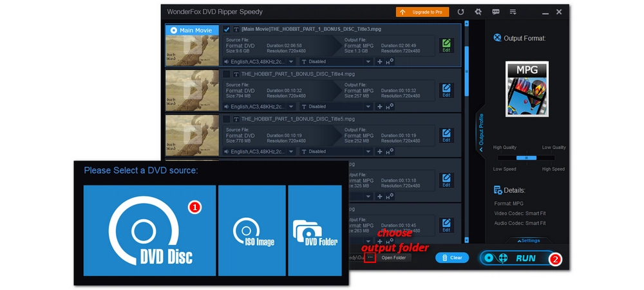This screenshot has height=290, width=644.
Task: Open H settings icon on 00:13:18 title row
Action: click(x=390, y=196)
